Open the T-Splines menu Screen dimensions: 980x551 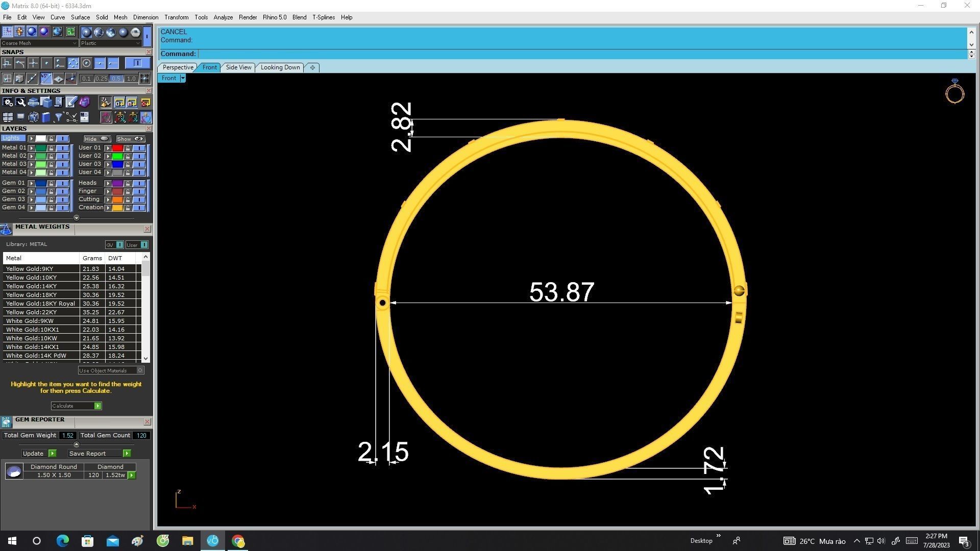[323, 17]
